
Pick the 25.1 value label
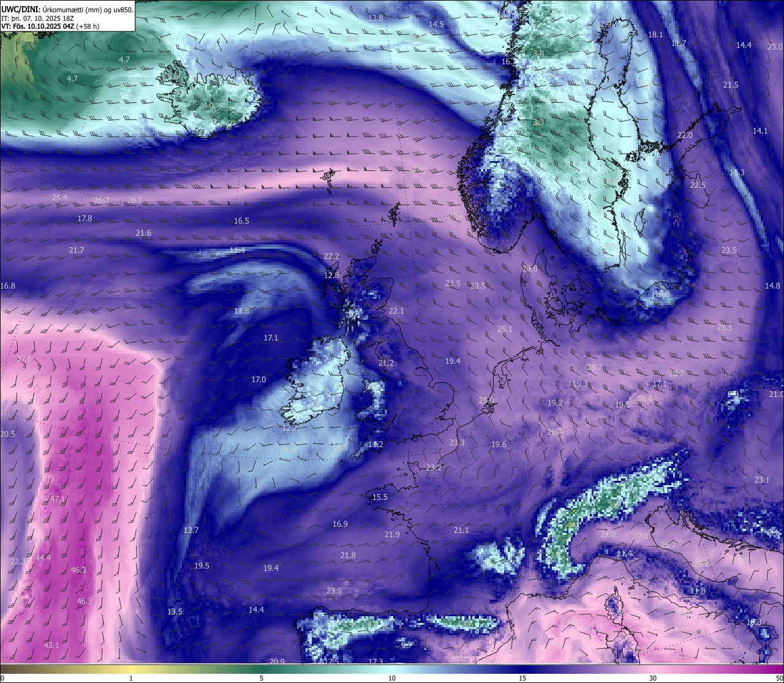click(x=505, y=329)
